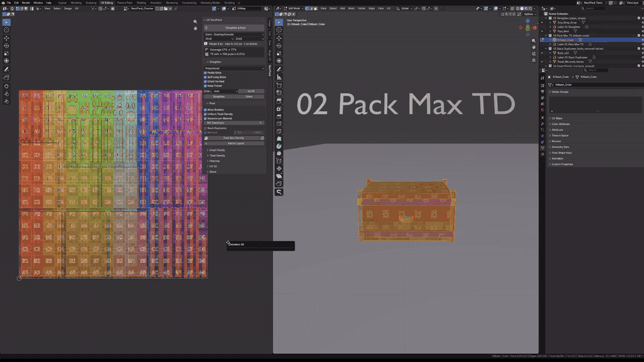This screenshot has height=362, width=644.
Task: Open the Material properties tab icon
Action: pos(543,154)
